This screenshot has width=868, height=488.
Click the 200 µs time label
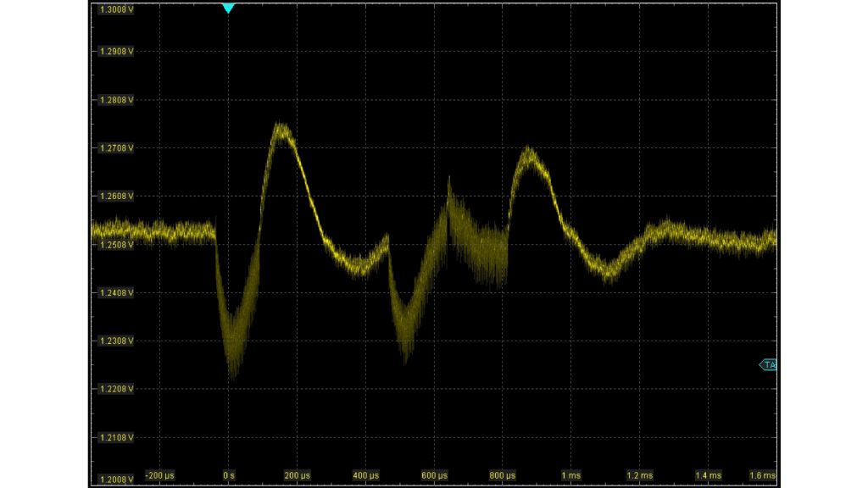click(298, 475)
